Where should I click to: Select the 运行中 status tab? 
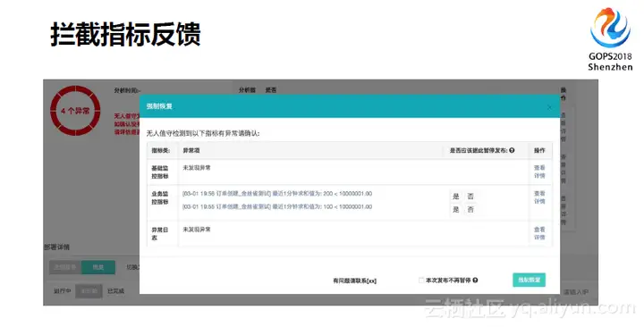coord(63,291)
